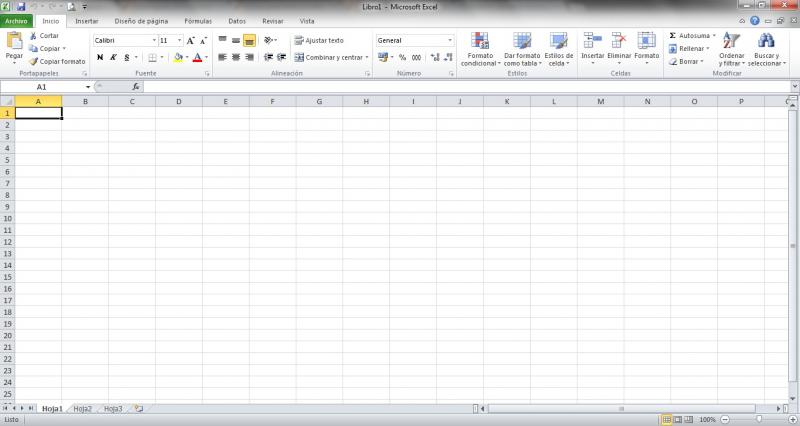
Task: Toggle bold (N) formatting
Action: tap(100, 58)
